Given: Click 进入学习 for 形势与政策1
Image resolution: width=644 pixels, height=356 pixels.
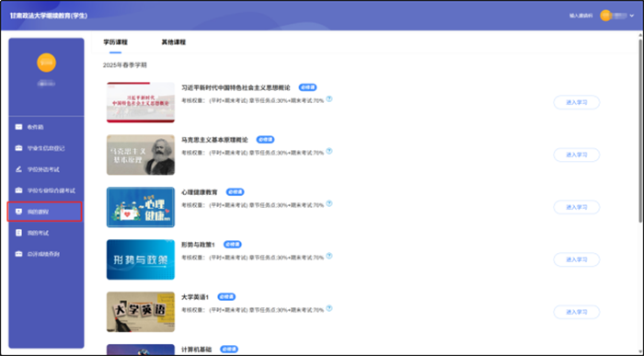Looking at the screenshot, I should (577, 259).
